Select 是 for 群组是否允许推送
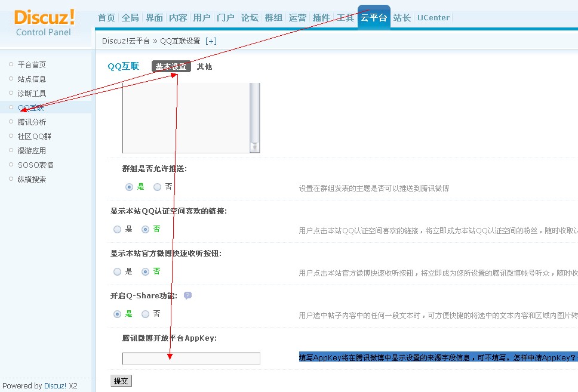Screen dimensions: 578x392 pyautogui.click(x=129, y=187)
